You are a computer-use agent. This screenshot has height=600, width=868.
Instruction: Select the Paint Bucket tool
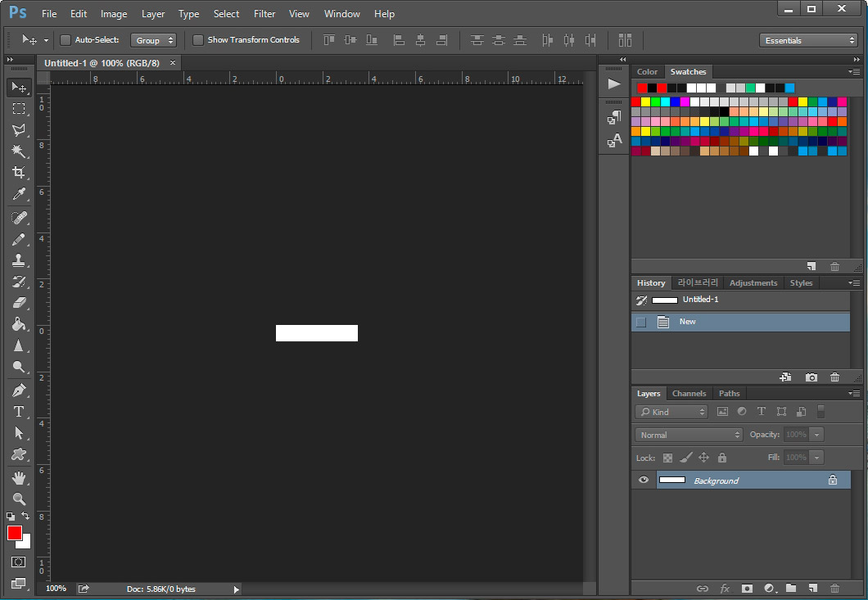pos(19,324)
